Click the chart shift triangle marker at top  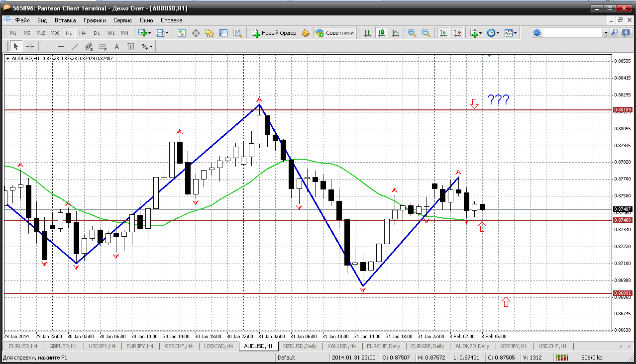[490, 56]
